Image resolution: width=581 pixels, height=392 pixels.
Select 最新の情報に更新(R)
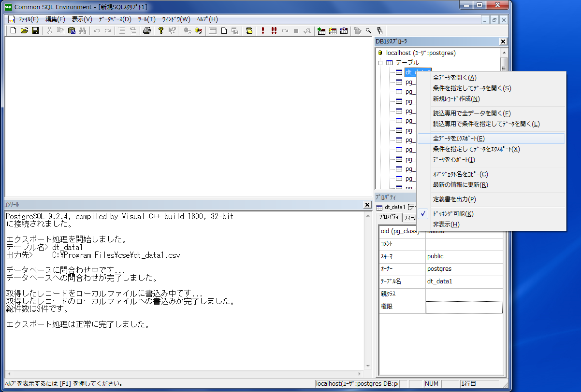coord(491,185)
